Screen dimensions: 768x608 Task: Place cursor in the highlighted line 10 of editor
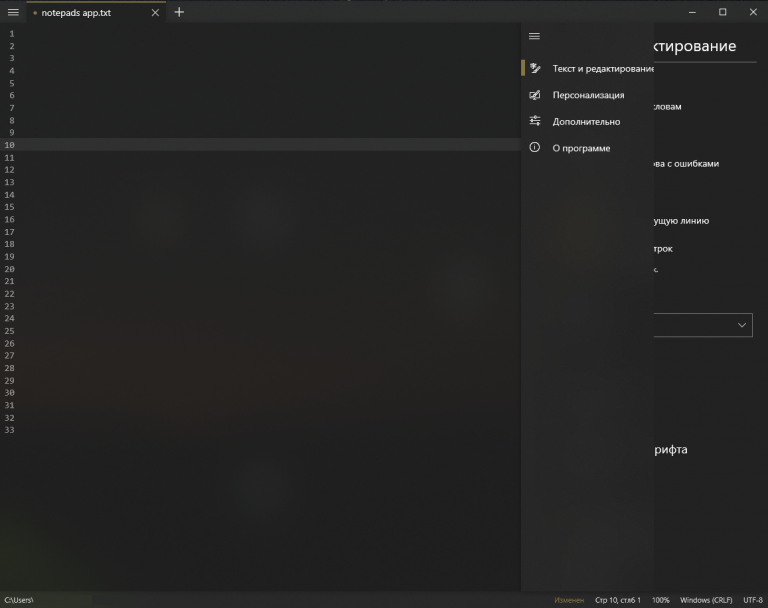(x=269, y=145)
